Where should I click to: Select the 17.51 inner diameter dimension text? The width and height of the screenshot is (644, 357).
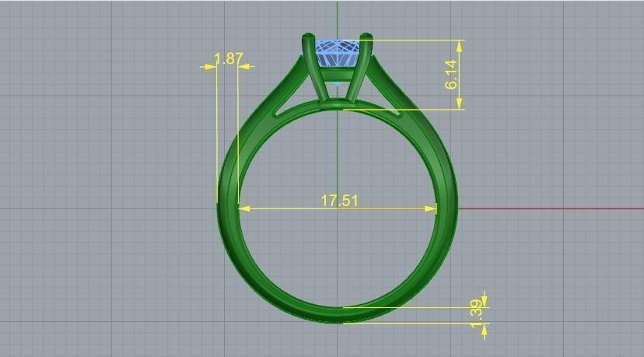tap(339, 201)
